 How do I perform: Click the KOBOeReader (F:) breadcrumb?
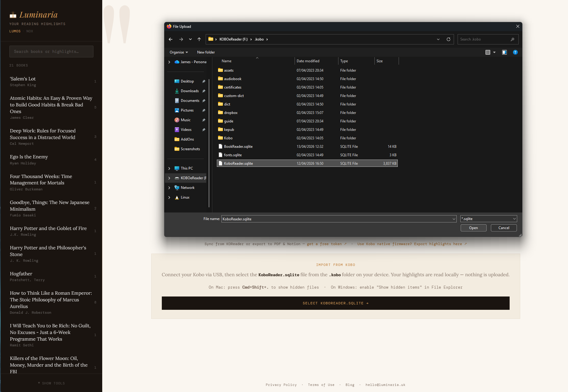tap(233, 39)
